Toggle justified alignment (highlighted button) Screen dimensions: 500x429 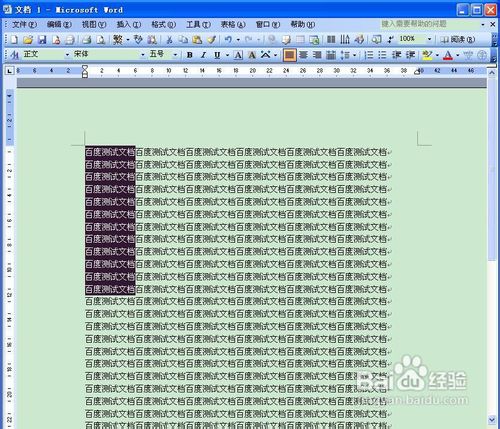coord(289,55)
